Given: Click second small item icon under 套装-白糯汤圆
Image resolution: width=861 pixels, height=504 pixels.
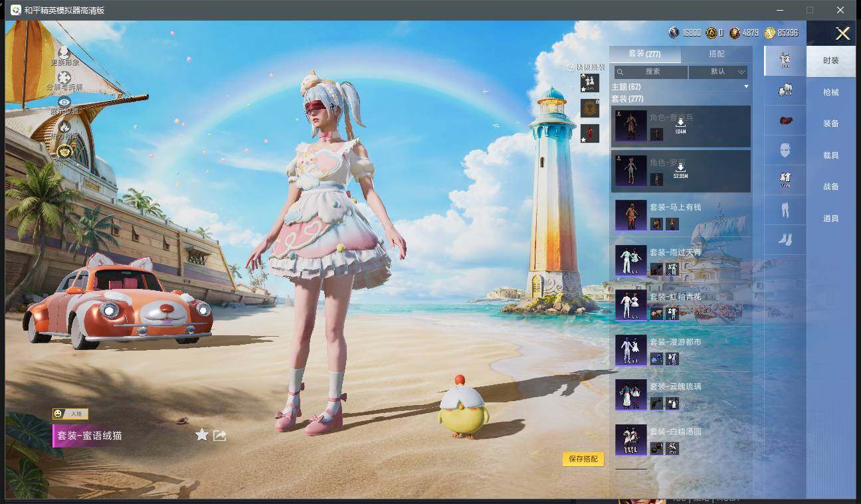Looking at the screenshot, I should pos(672,448).
